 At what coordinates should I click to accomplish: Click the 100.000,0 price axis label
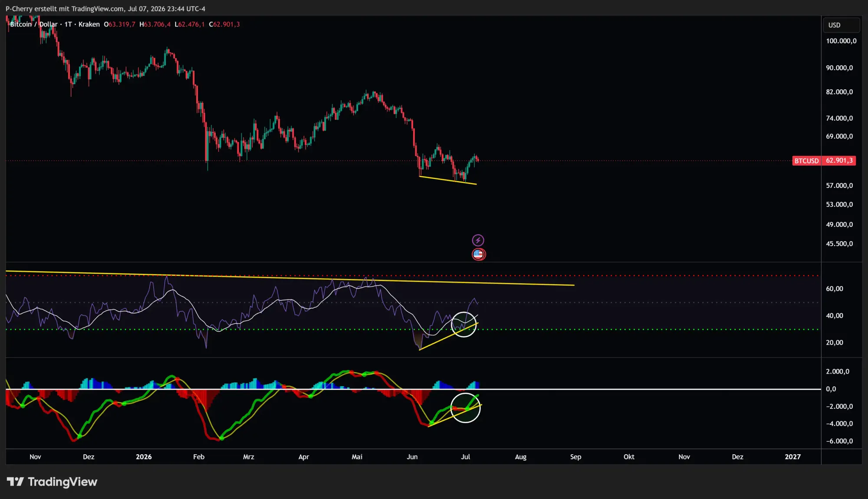tap(841, 41)
